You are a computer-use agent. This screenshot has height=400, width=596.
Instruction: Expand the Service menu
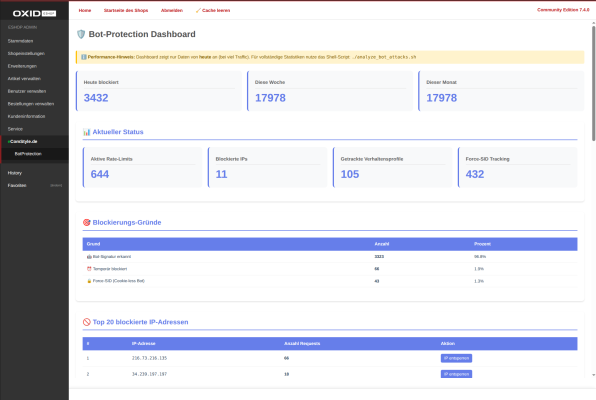click(x=15, y=129)
